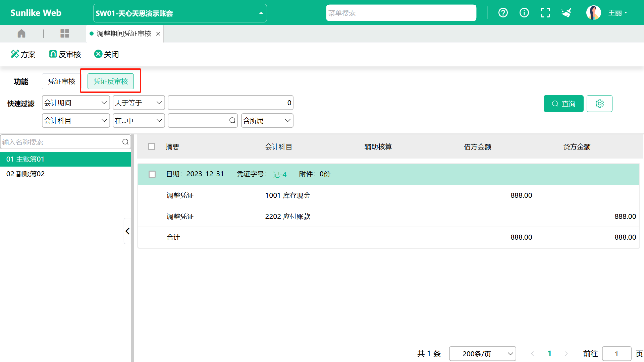
Task: Select account book 02 副账簿02
Action: coord(65,174)
